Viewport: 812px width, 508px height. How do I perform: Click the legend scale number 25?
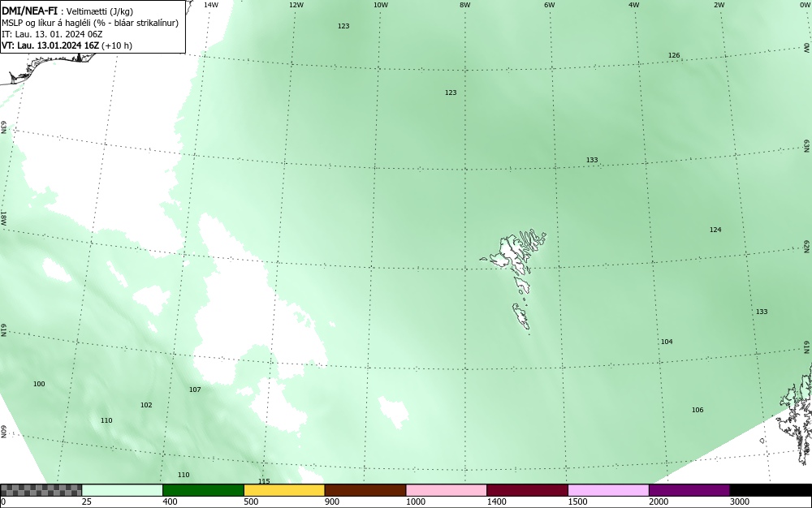click(87, 502)
